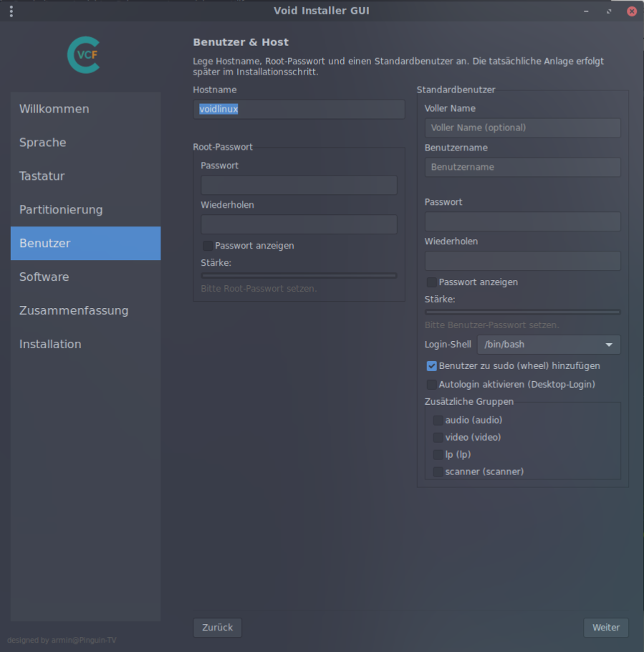The height and width of the screenshot is (652, 644).
Task: Minimize the Void Installer window
Action: [x=586, y=11]
